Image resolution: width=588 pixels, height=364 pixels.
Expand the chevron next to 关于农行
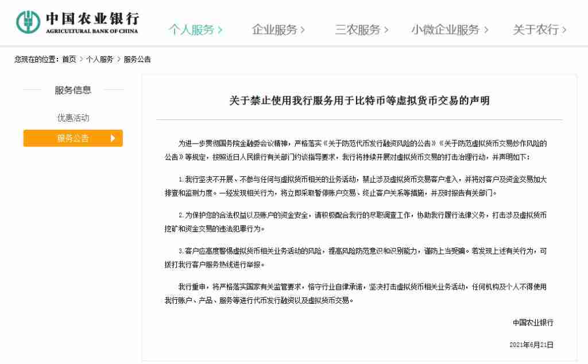click(564, 30)
